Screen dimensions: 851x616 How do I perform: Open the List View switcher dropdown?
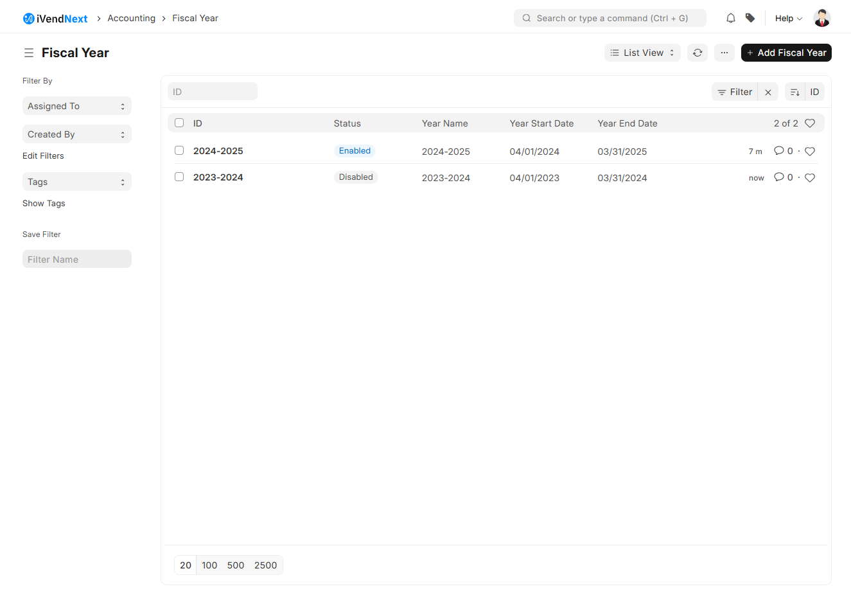pos(642,53)
